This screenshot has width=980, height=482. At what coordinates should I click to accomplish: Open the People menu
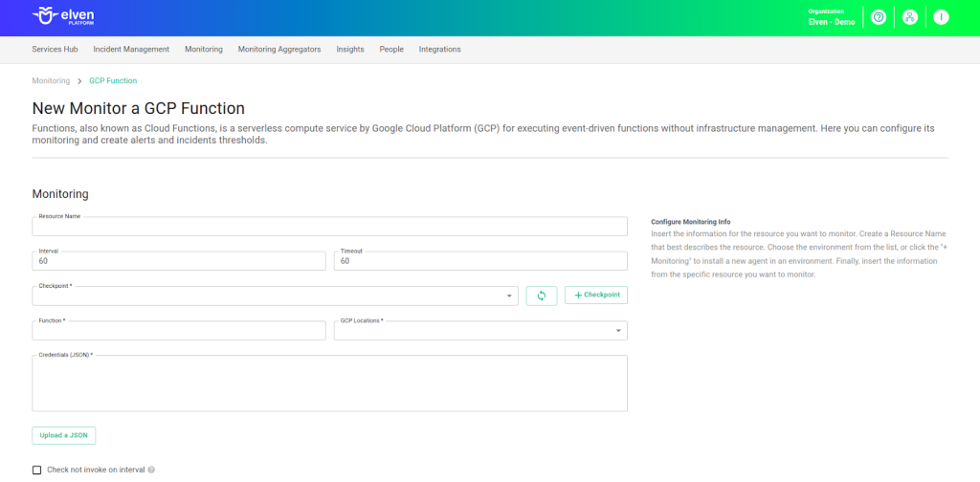point(391,50)
